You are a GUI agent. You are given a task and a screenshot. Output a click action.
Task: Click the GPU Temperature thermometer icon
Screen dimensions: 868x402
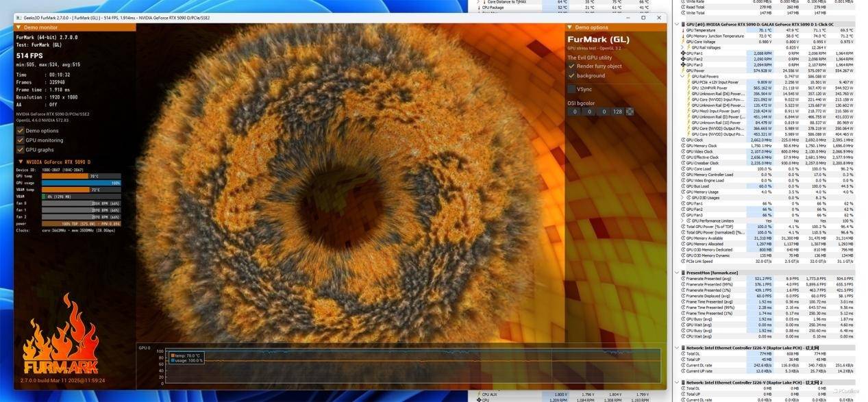(683, 30)
